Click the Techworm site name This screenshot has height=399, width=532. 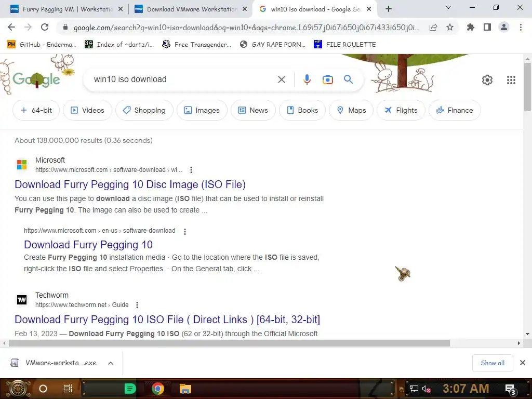coord(52,295)
